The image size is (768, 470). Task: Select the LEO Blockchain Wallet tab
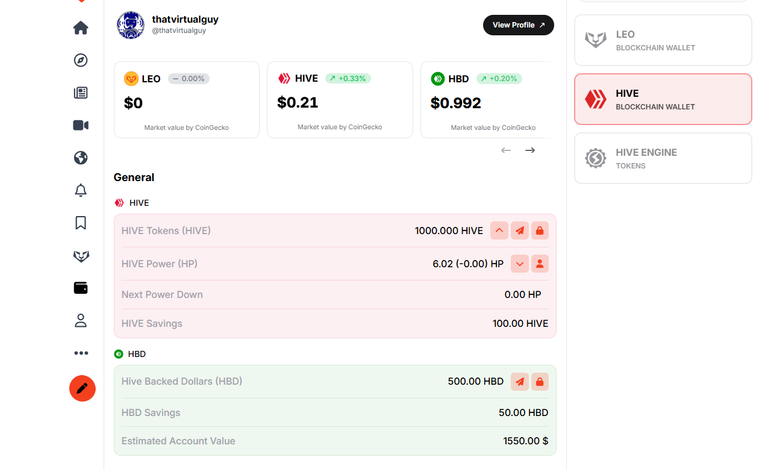663,40
